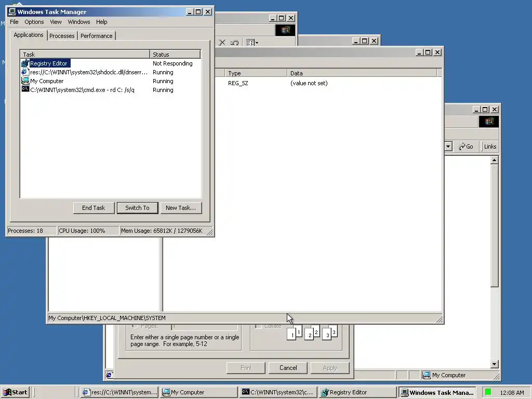Image resolution: width=532 pixels, height=399 pixels.
Task: Click the cmd.exe task icon in list
Action: [x=25, y=89]
